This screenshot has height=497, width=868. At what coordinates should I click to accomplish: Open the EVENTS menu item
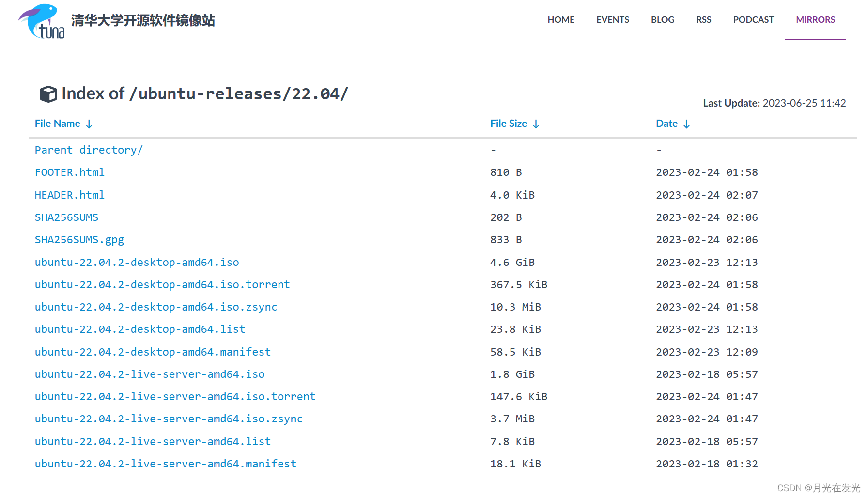(x=613, y=20)
